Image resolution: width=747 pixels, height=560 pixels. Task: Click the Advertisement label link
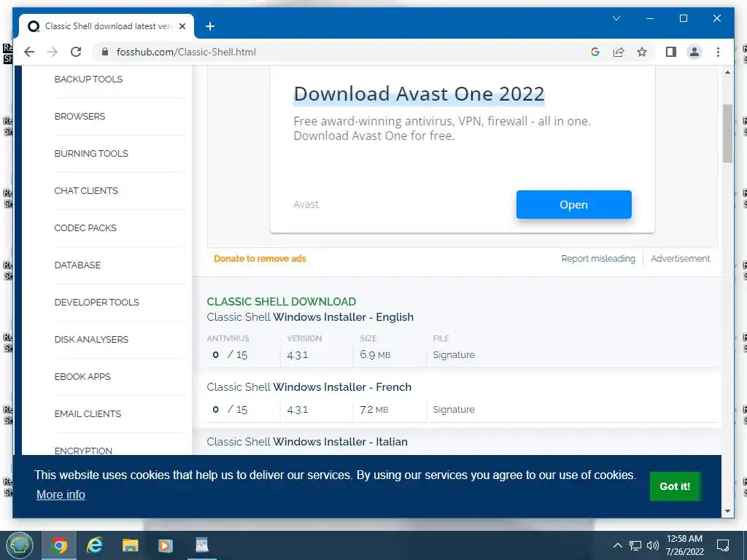click(680, 259)
